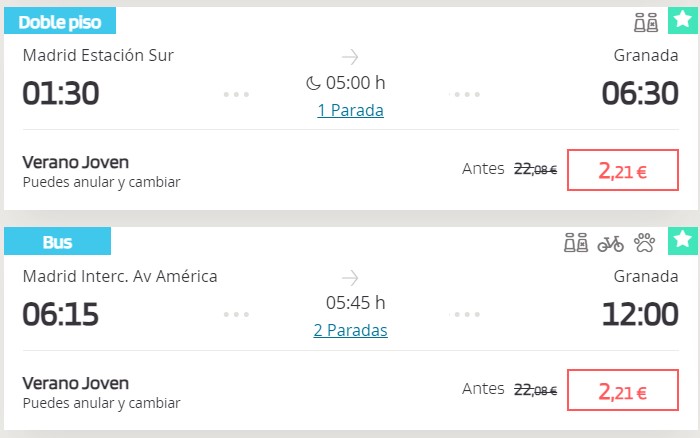Viewport: 700px width, 438px height.
Task: Click the arrow icon above 05:00 h duration
Action: [x=350, y=57]
